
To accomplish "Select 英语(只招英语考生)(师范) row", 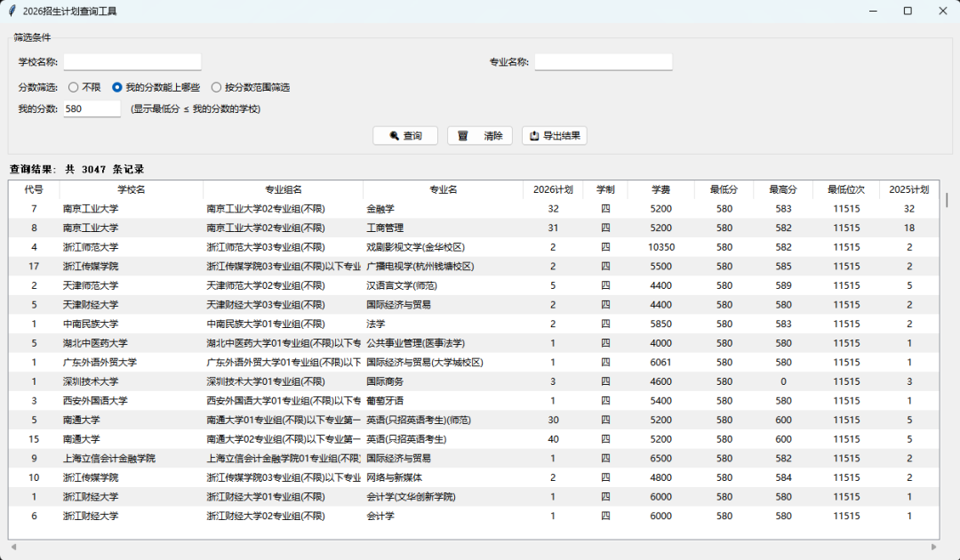I will pyautogui.click(x=473, y=420).
